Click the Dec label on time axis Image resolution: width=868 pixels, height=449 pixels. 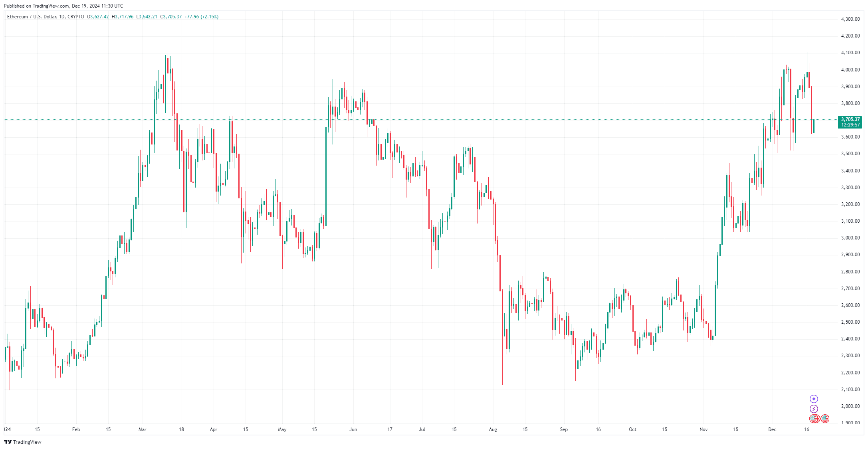tap(772, 429)
